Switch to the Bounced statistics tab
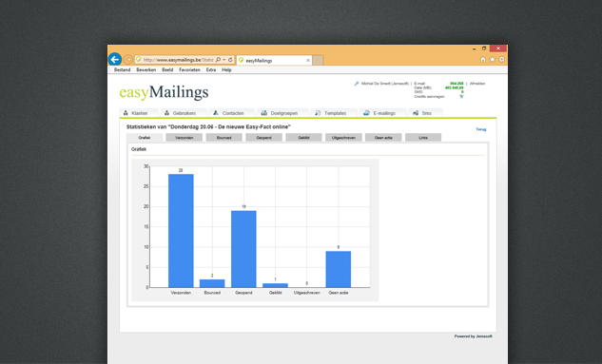This screenshot has height=364, width=602. pyautogui.click(x=224, y=137)
